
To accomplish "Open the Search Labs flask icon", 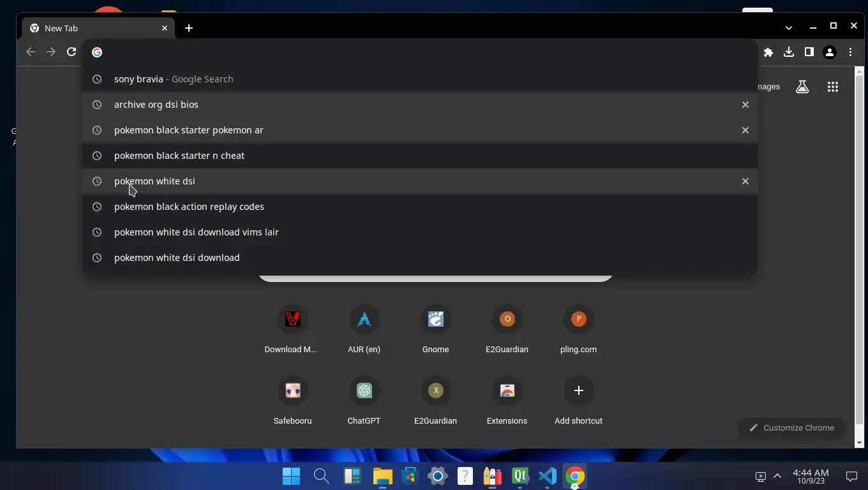I will pos(802,87).
